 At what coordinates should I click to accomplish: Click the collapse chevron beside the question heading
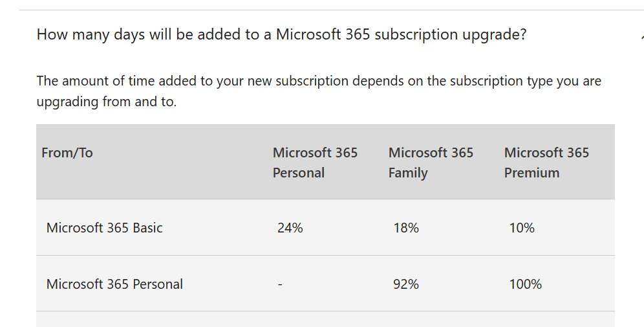[642, 36]
